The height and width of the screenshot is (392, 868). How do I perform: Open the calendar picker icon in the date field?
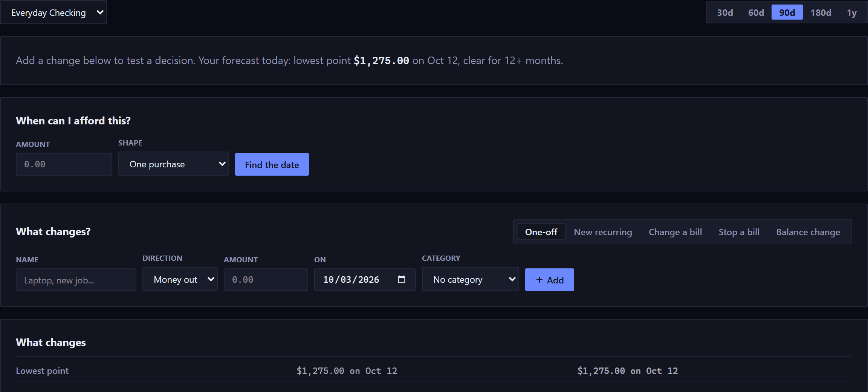tap(401, 280)
